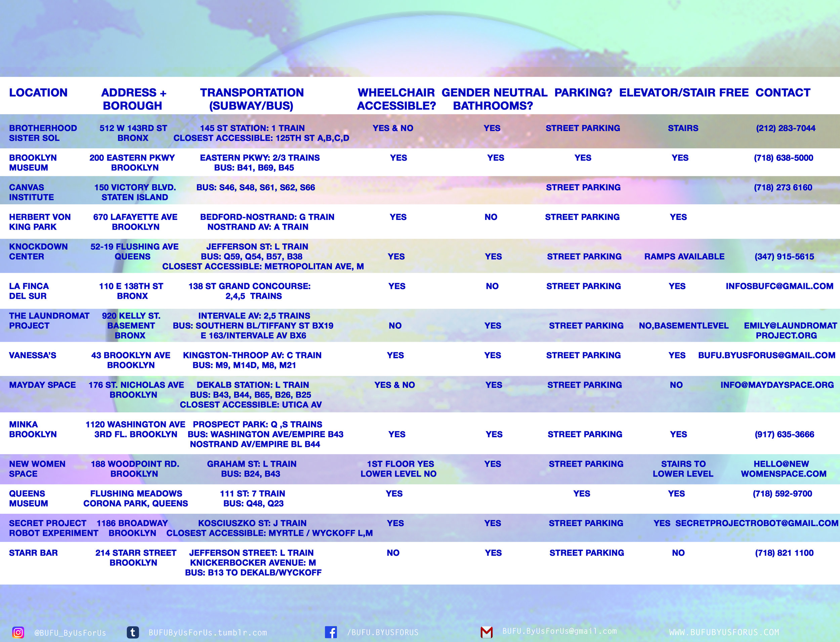Select the NEW WOMEN SPACE location name
This screenshot has height=642, width=840.
coord(37,468)
